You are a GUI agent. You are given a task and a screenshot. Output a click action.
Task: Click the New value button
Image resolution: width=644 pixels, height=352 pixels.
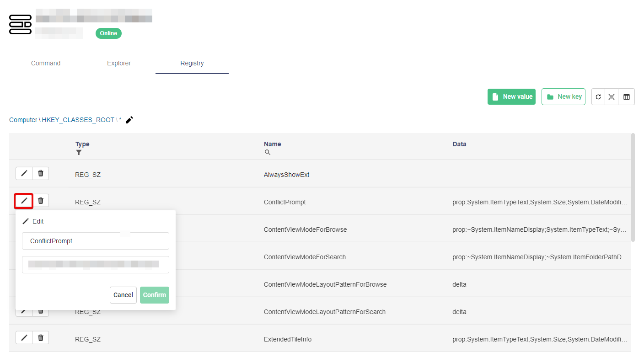pos(511,97)
